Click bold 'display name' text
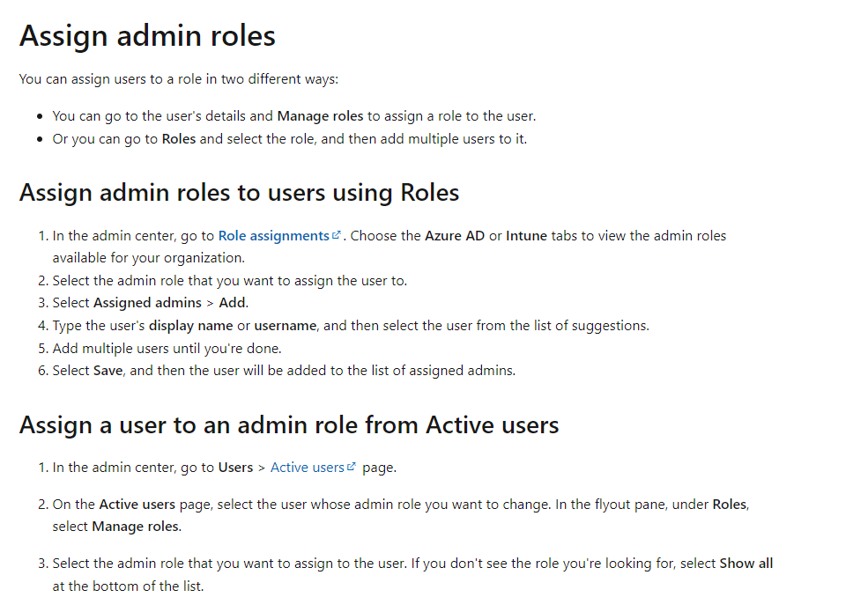The height and width of the screenshot is (612, 868). click(191, 326)
